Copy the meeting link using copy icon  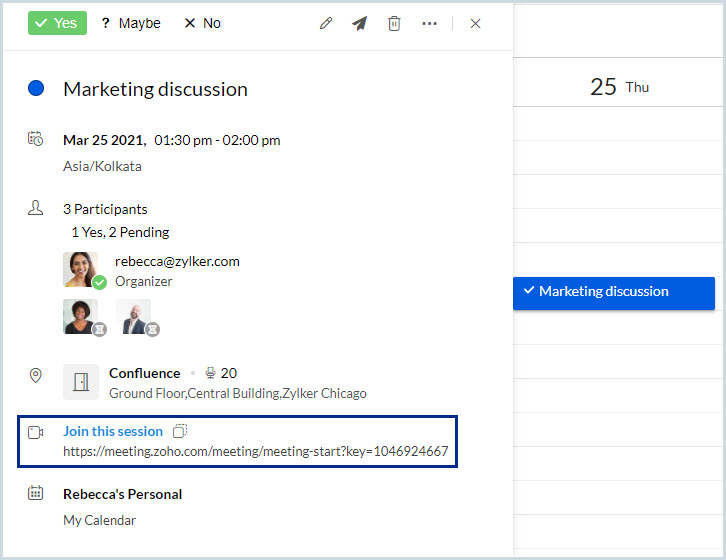(180, 431)
